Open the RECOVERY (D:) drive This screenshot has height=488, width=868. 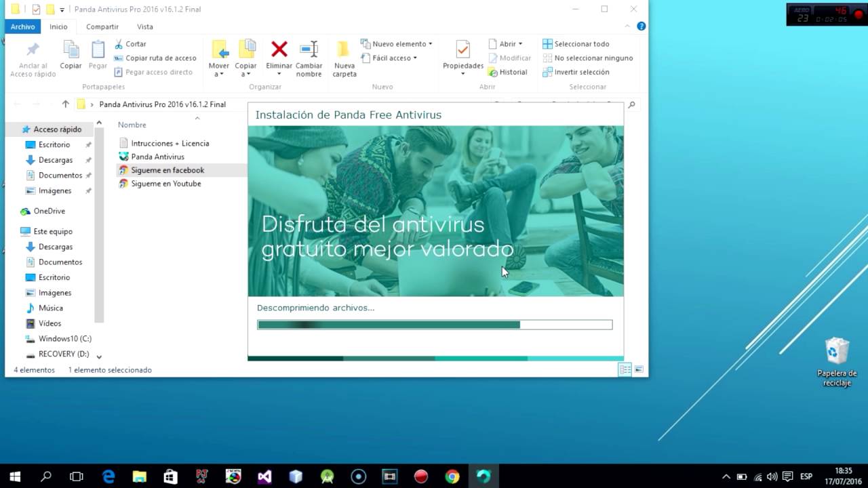coord(58,354)
